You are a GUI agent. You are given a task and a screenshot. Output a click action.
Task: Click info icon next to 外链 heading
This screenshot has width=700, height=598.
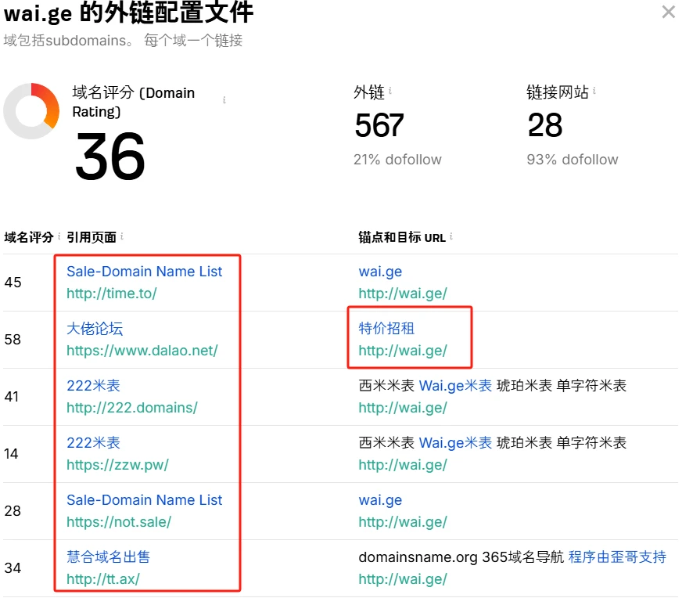coord(390,92)
